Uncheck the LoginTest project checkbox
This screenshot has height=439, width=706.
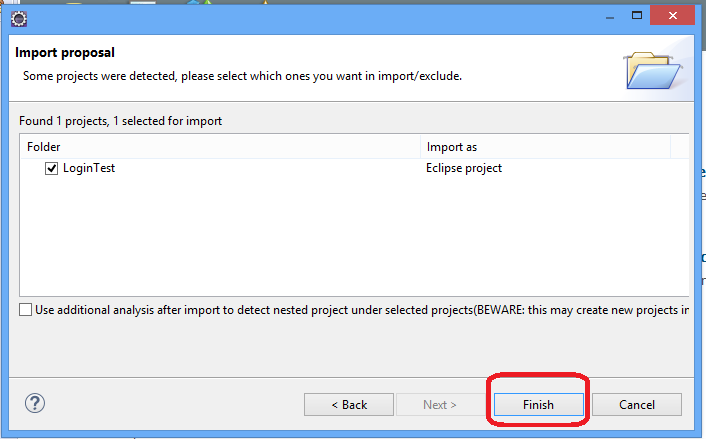[51, 168]
